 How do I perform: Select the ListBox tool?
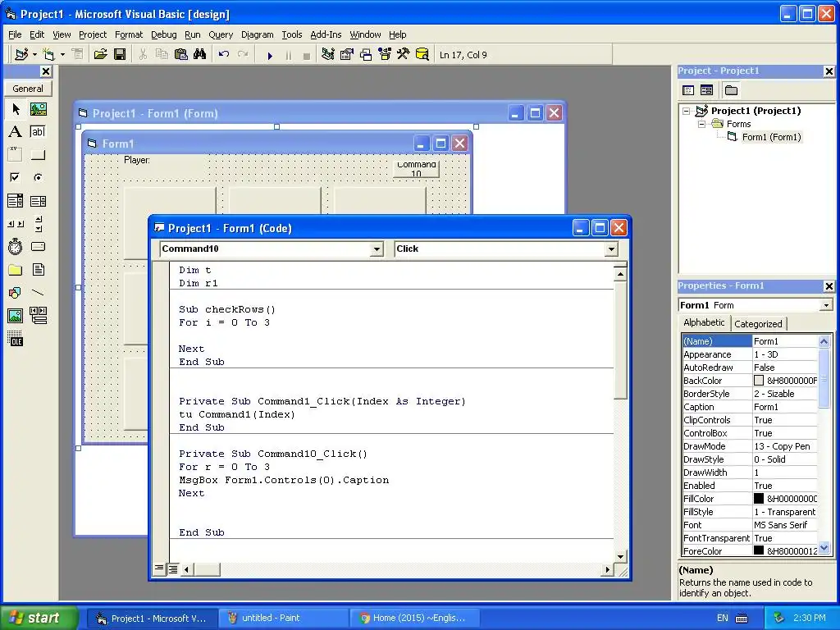click(x=38, y=201)
